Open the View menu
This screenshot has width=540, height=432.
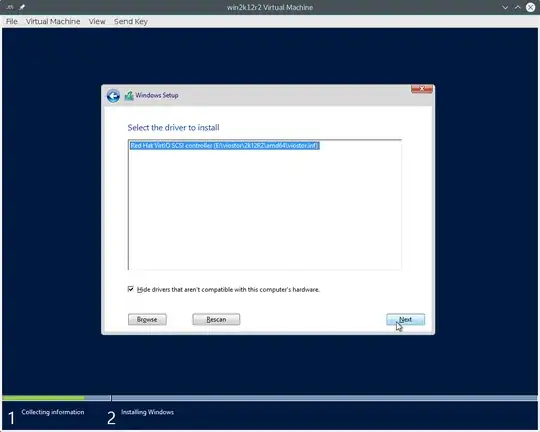pos(97,21)
